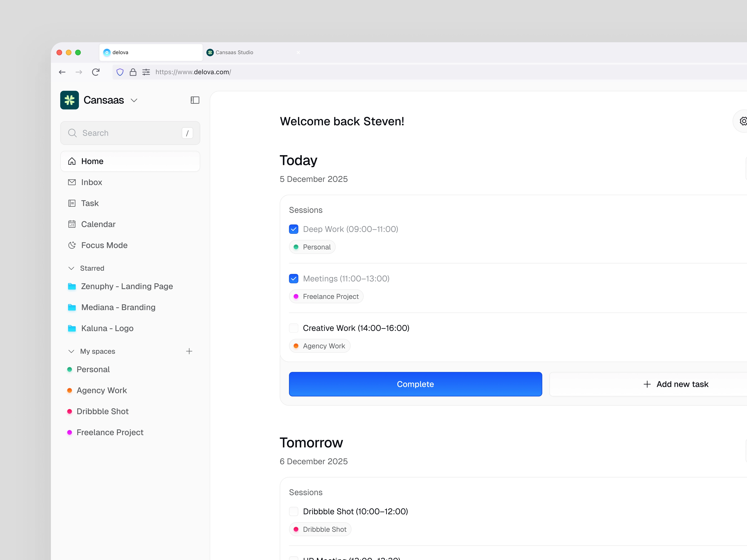This screenshot has width=747, height=560.
Task: Open Inbox from the sidebar
Action: coord(92,182)
